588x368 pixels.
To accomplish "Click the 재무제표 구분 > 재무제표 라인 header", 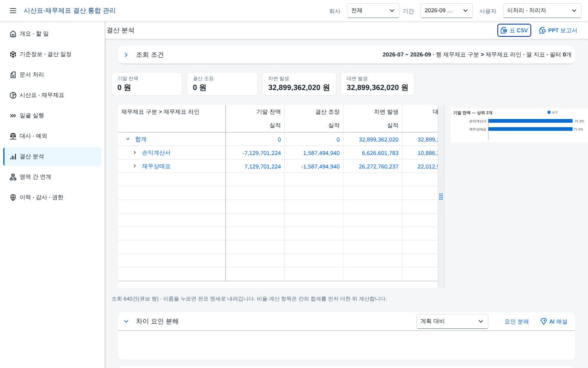I will [160, 112].
